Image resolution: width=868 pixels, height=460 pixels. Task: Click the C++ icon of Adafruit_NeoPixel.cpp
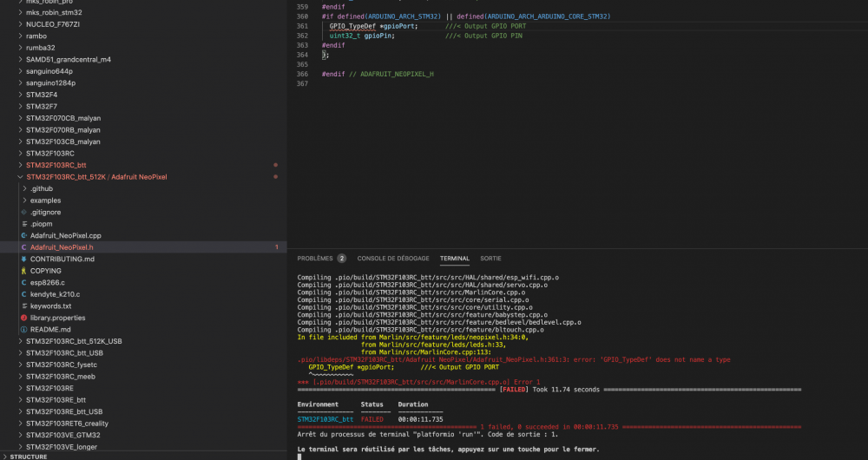pos(23,235)
